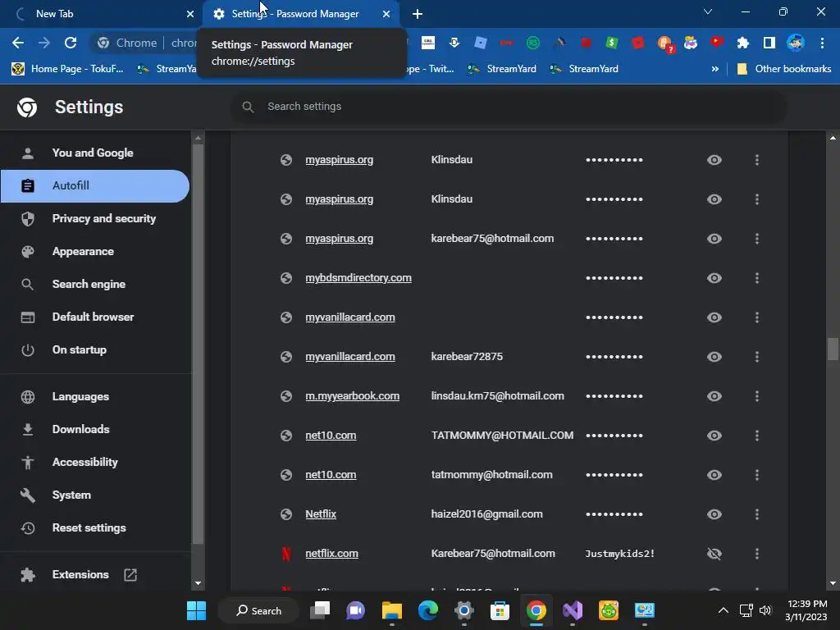Screen dimensions: 840x630
Task: Open more actions for second myaspirus.org Klinsdau row
Action: pos(757,199)
